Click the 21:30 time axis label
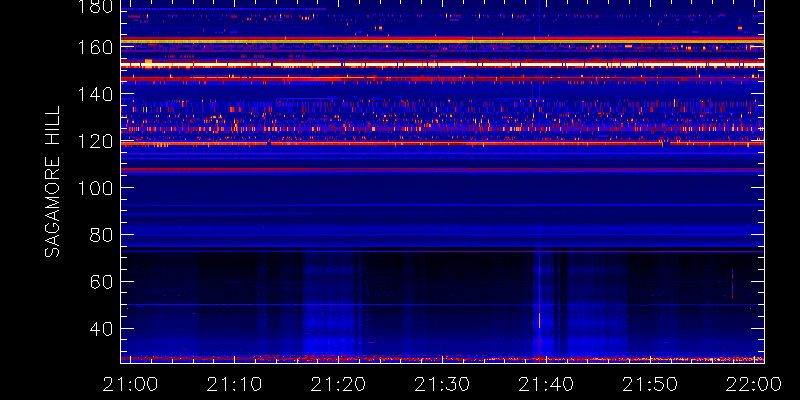 point(442,384)
